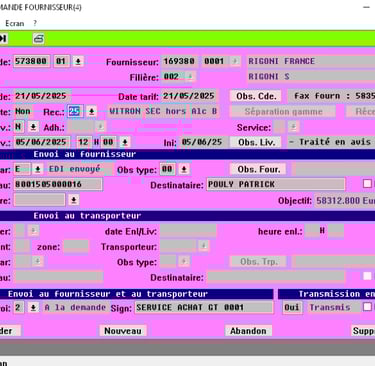This screenshot has width=375, height=366.
Task: Click the Obs. Trp. button
Action: coord(259,262)
